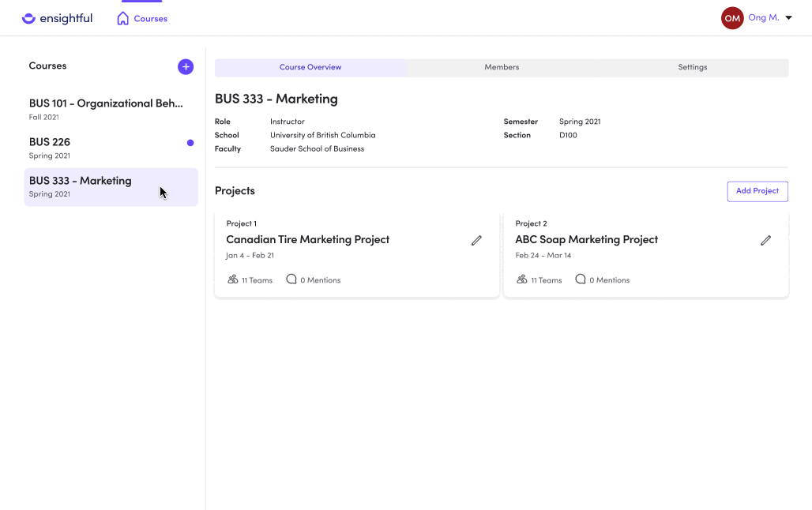Click 'Fall 2021' under BUS 101
Viewport: 812px width, 510px height.
pos(44,117)
